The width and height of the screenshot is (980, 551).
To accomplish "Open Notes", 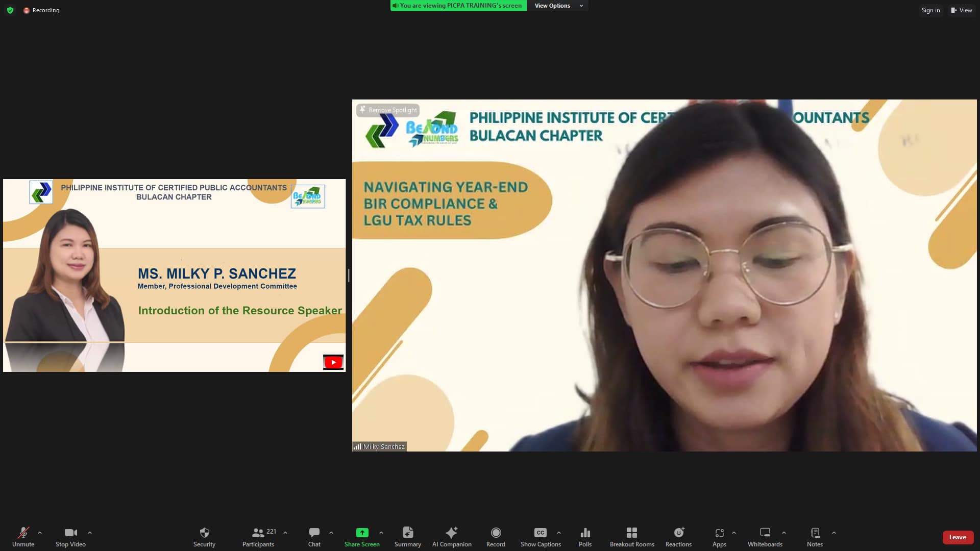I will coord(815,537).
